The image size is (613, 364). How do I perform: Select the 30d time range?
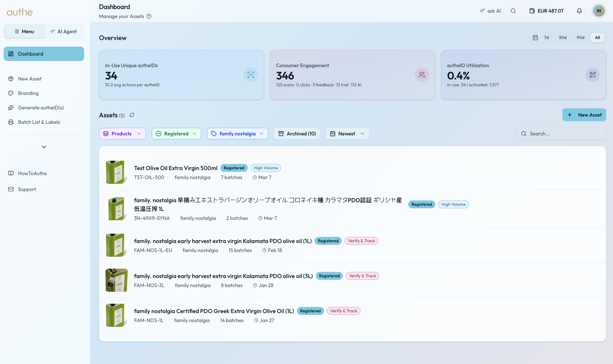point(562,38)
